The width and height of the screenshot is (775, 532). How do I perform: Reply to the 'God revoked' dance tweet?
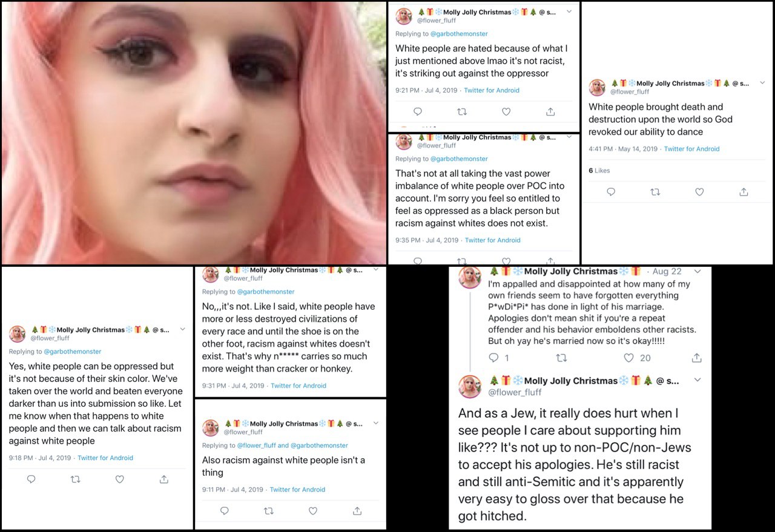click(x=611, y=192)
